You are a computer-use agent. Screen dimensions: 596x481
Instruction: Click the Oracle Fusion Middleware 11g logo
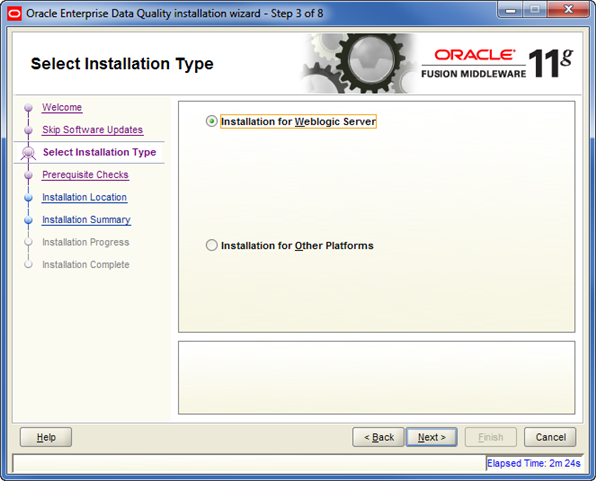click(x=497, y=63)
